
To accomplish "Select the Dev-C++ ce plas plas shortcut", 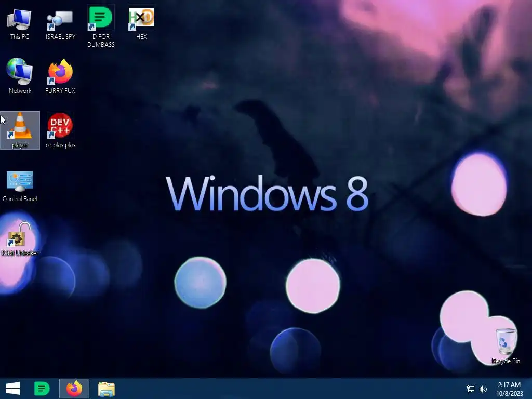I will coord(60,130).
